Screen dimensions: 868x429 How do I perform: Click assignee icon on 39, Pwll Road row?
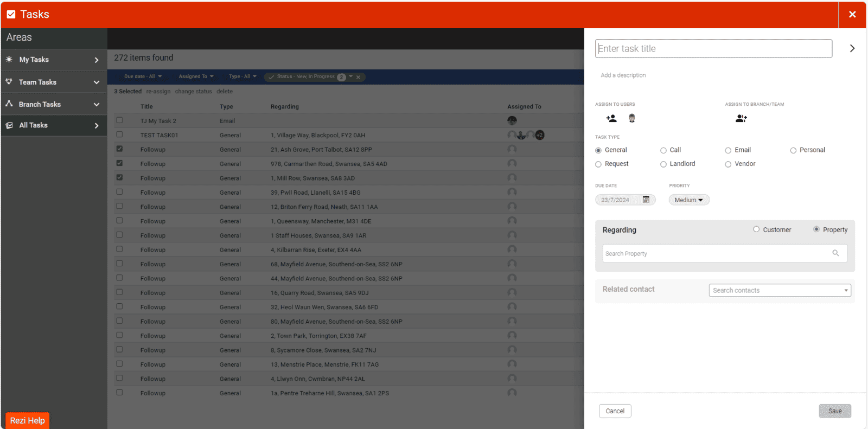512,192
